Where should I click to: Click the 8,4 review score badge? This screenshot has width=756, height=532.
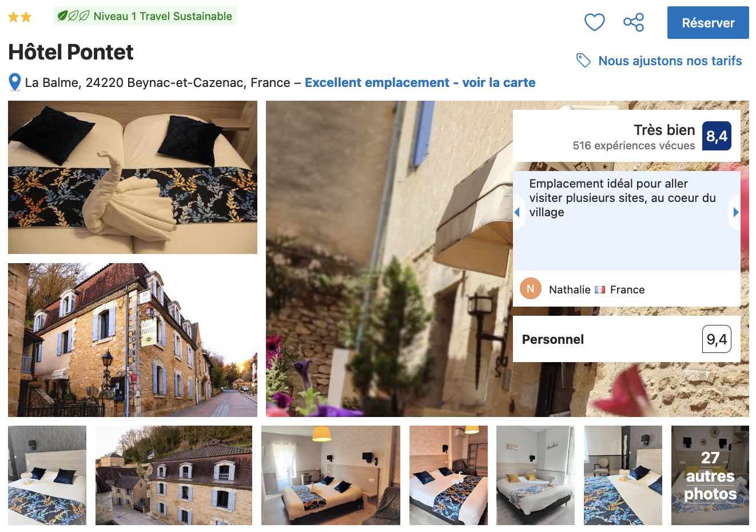[x=717, y=136]
